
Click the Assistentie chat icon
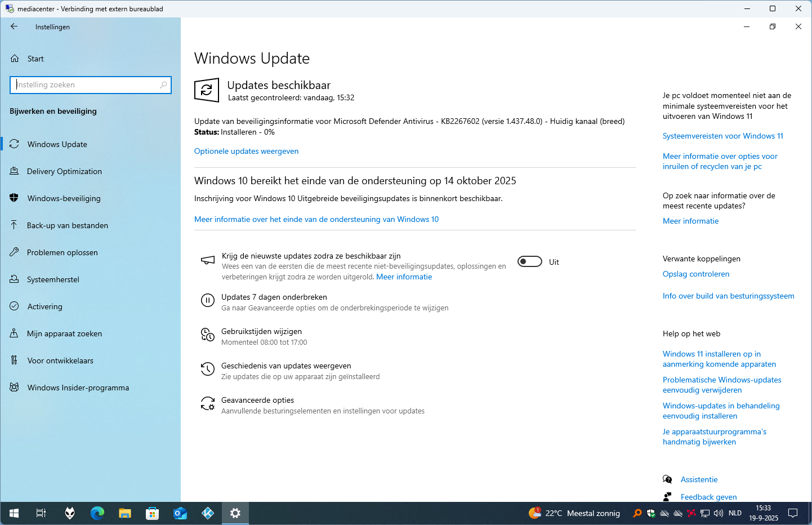tap(667, 479)
